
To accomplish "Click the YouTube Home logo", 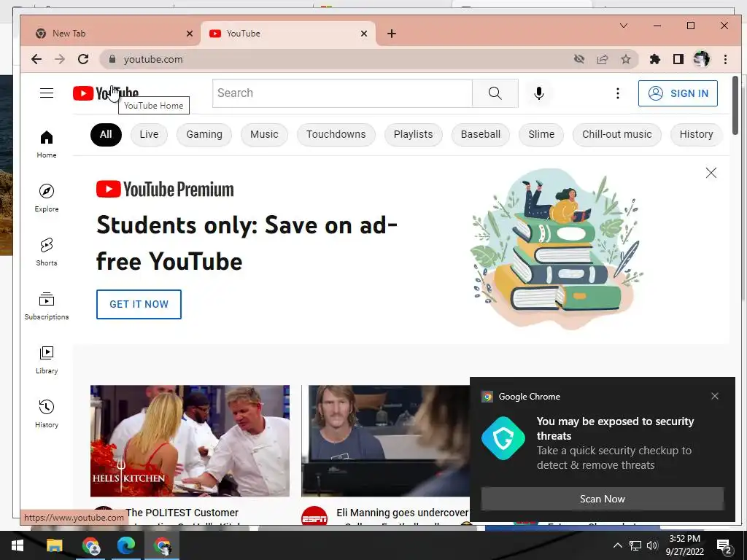I will point(106,93).
